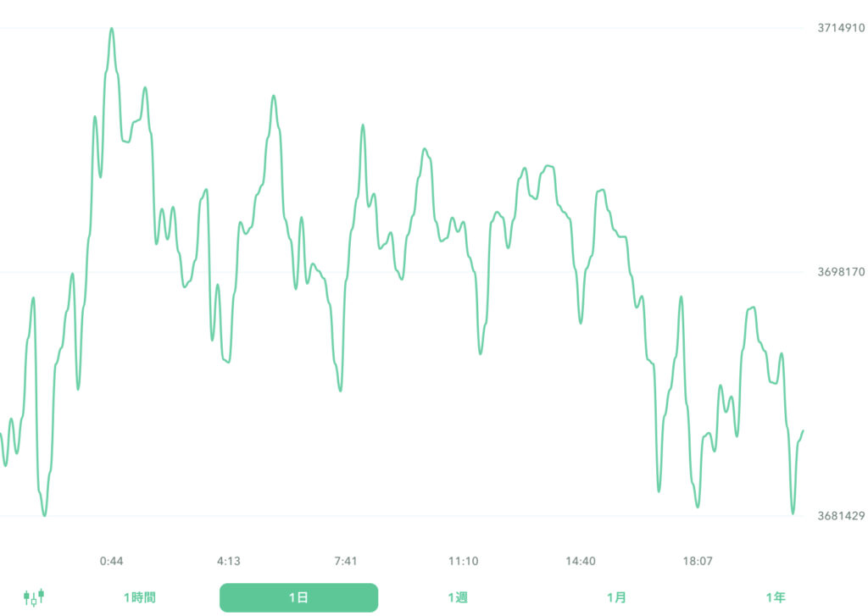The width and height of the screenshot is (868, 616).
Task: Show the 1年 time range chart
Action: [776, 597]
